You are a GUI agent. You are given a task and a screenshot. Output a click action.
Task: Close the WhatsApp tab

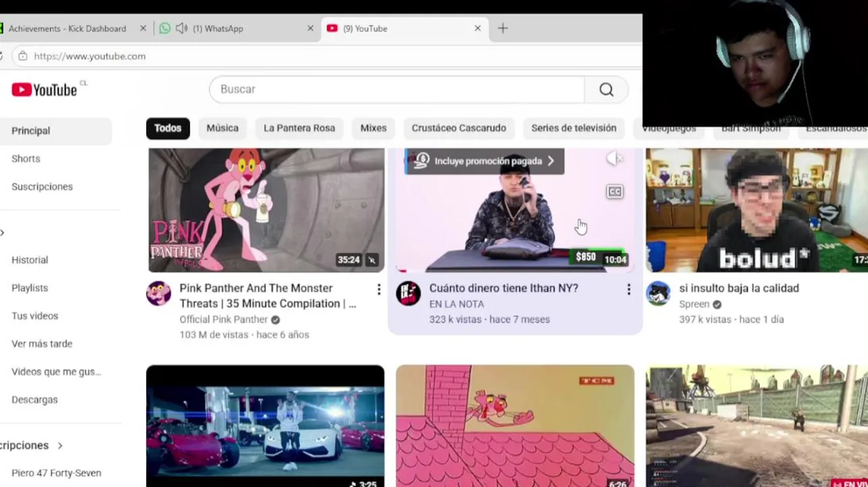(x=310, y=28)
